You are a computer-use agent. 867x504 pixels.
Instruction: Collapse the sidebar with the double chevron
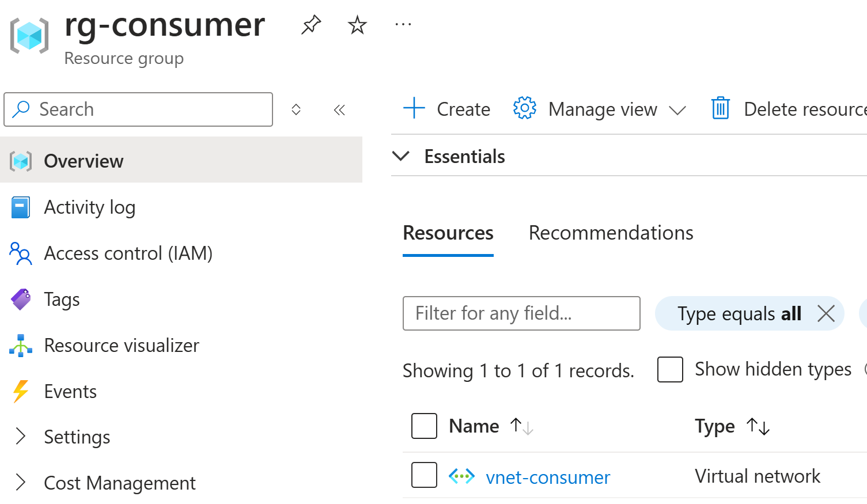(339, 109)
